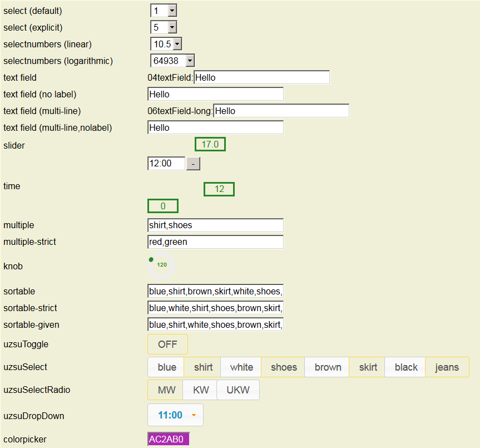Toggle the uzsuToggle OFF switch
Image resolution: width=480 pixels, height=448 pixels.
167,344
